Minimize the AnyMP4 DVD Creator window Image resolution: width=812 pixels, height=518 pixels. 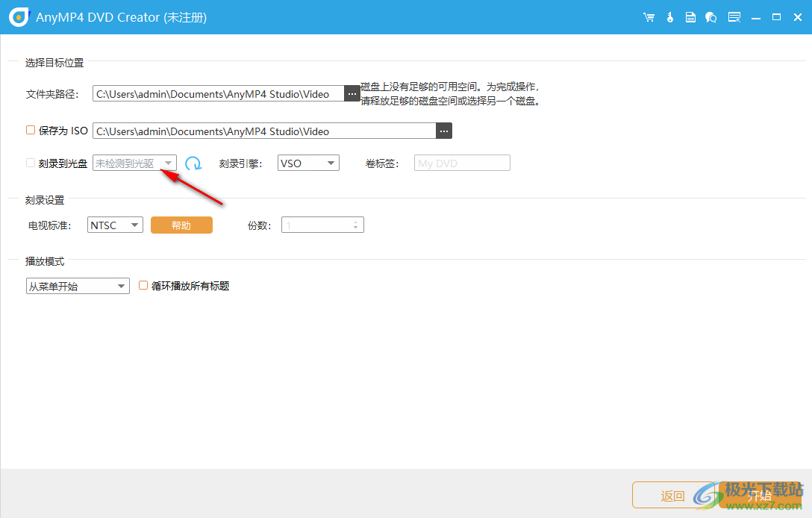[756, 18]
